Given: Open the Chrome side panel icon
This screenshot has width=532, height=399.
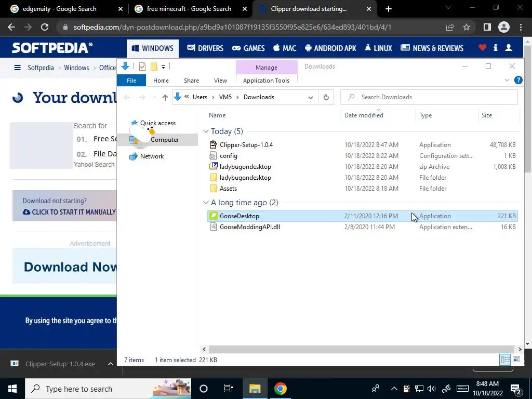Looking at the screenshot, I should tap(487, 27).
